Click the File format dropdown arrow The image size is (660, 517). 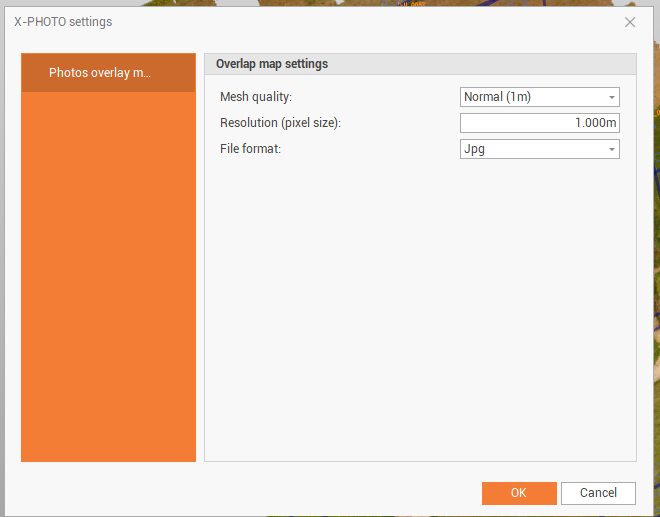(611, 149)
